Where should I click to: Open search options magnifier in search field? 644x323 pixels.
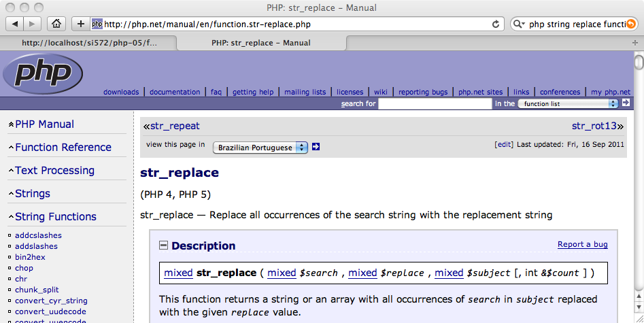pos(519,24)
